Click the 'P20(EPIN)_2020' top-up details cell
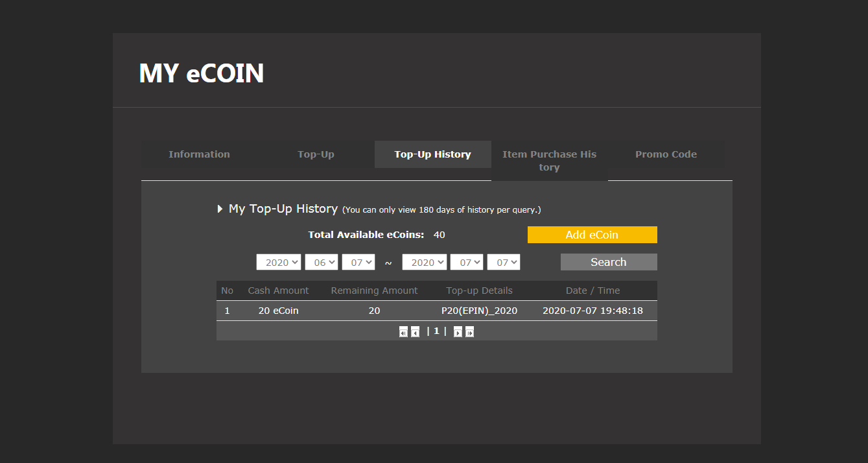Screen dimensions: 868x463 (x=479, y=311)
